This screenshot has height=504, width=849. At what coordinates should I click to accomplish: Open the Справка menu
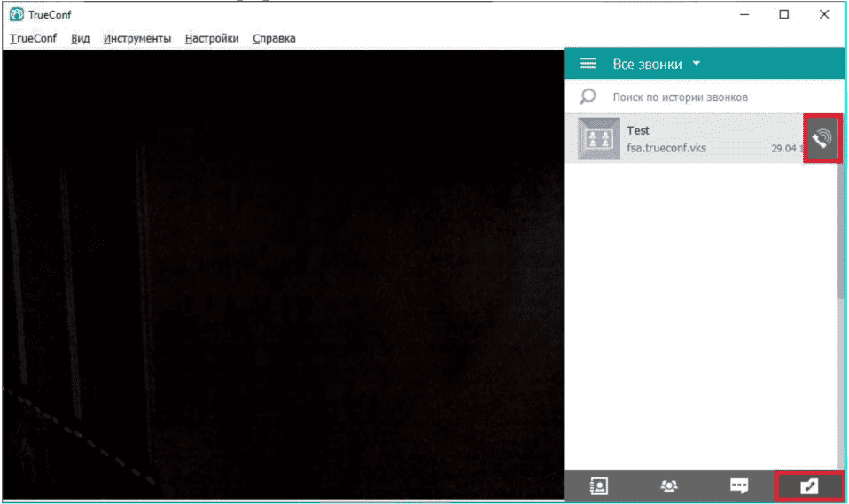tap(274, 38)
